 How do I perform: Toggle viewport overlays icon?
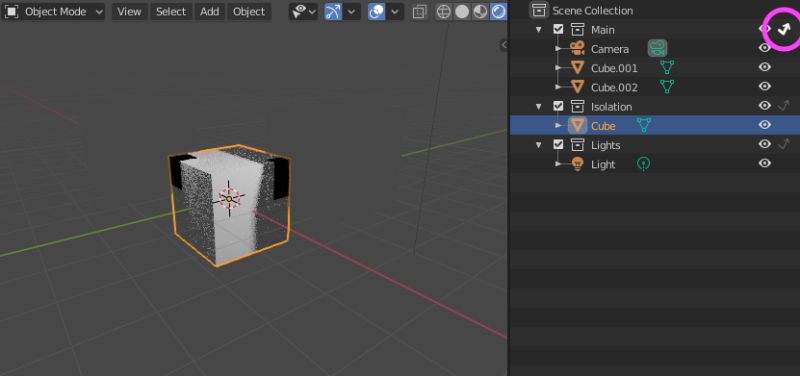tap(377, 11)
